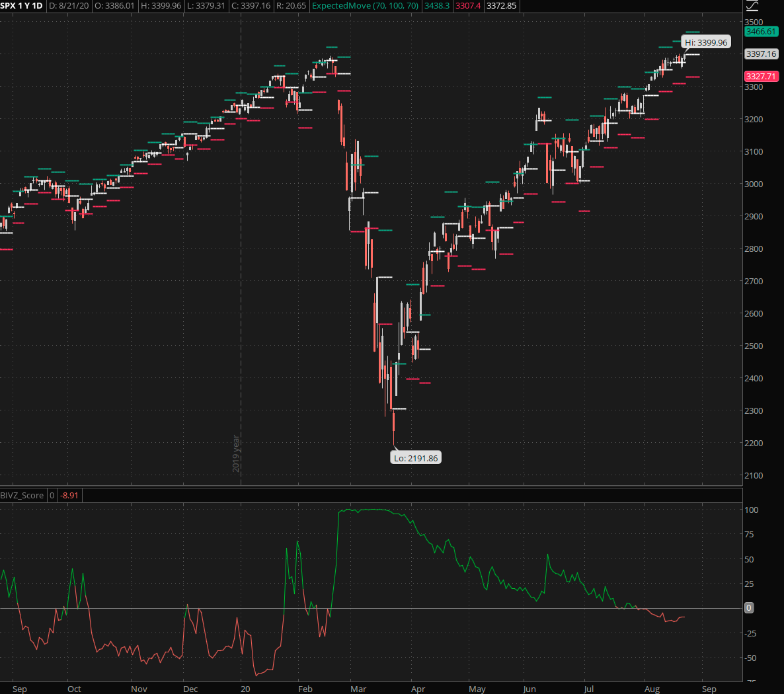Click the drawing tools icon at top right
This screenshot has height=694, width=784.
coord(752,6)
